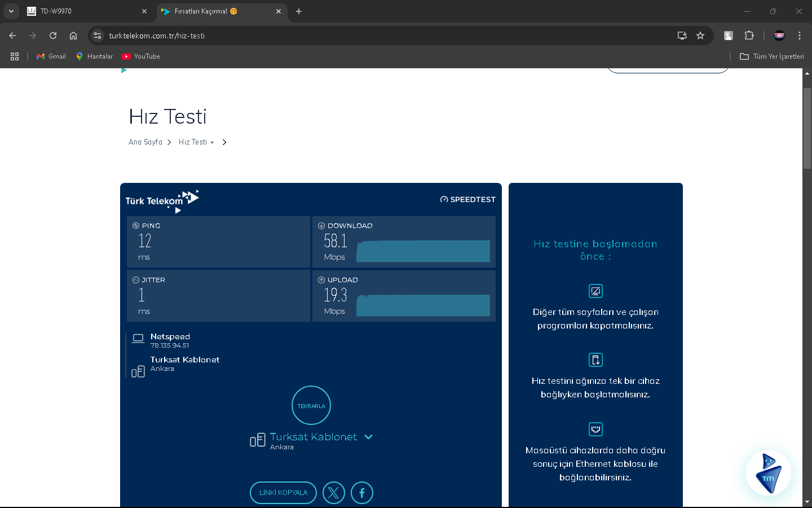Image resolution: width=812 pixels, height=508 pixels.
Task: Click the close-programs monitor tip icon
Action: 595,291
